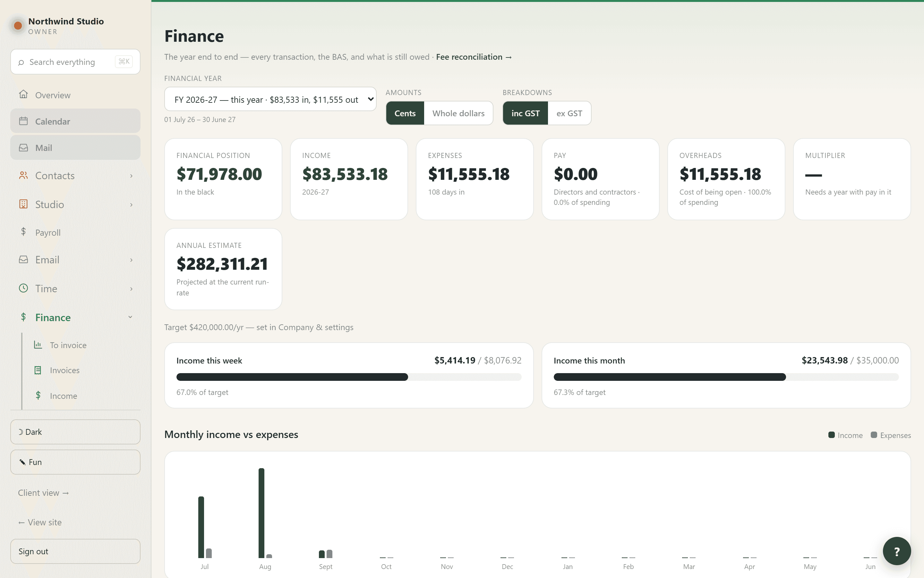This screenshot has height=578, width=924.
Task: Open the Overview page
Action: click(75, 95)
